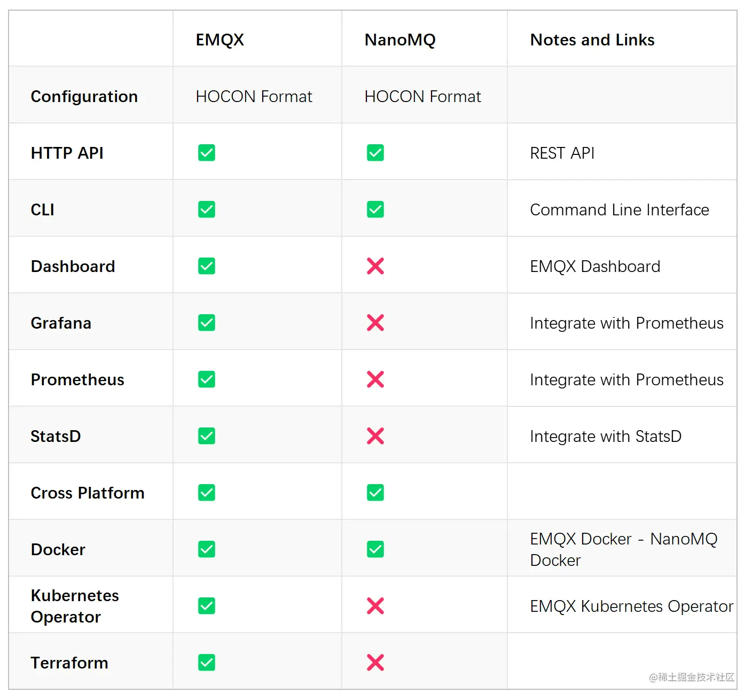Open the Integrate with StatsD link

tap(605, 437)
